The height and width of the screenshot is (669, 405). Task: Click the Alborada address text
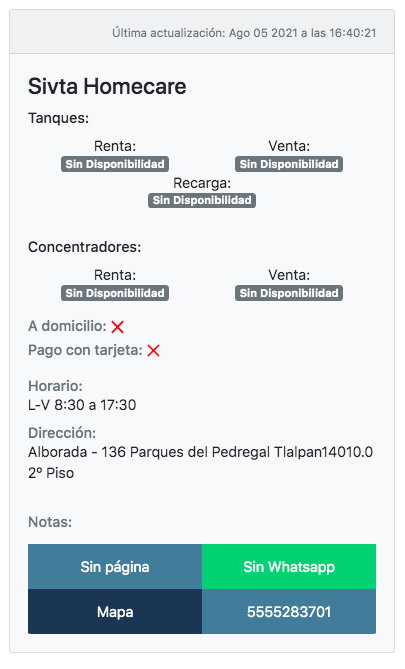click(201, 462)
